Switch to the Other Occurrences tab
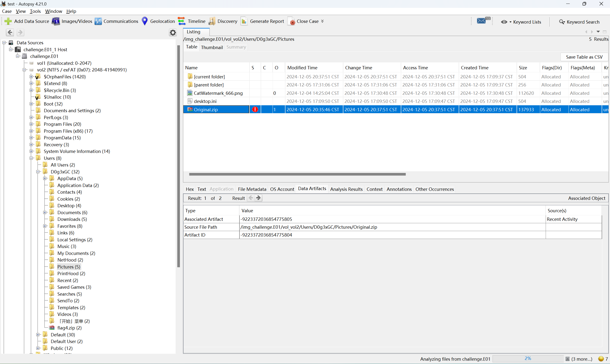This screenshot has width=610, height=364. (x=435, y=189)
